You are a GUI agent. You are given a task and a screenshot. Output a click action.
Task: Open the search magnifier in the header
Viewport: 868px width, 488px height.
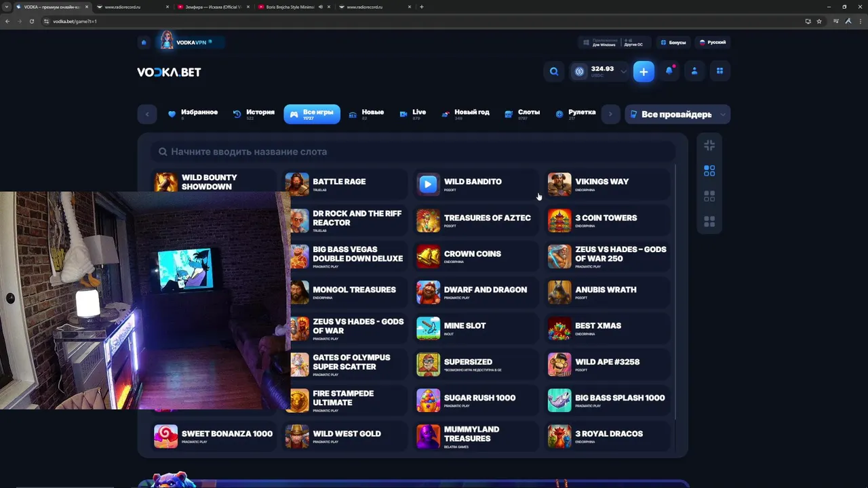pos(554,71)
